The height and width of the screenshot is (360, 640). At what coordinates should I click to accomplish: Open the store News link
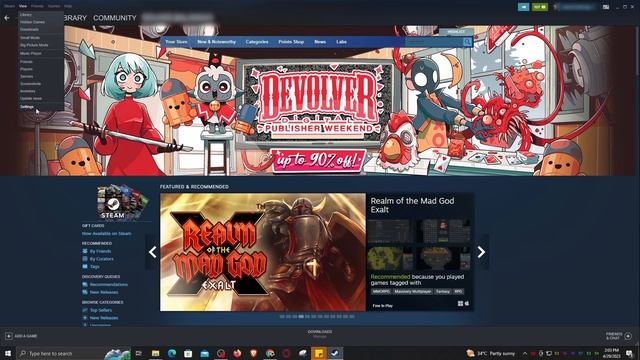coord(320,42)
